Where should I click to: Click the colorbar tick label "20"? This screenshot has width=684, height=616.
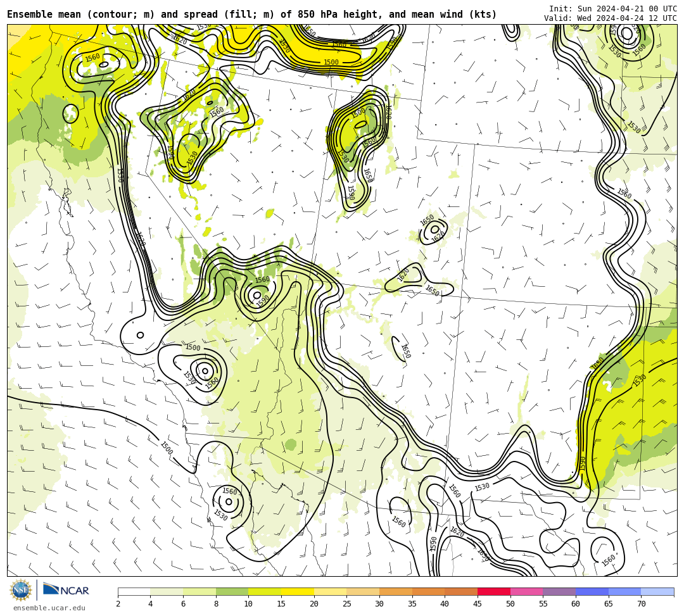tap(314, 604)
